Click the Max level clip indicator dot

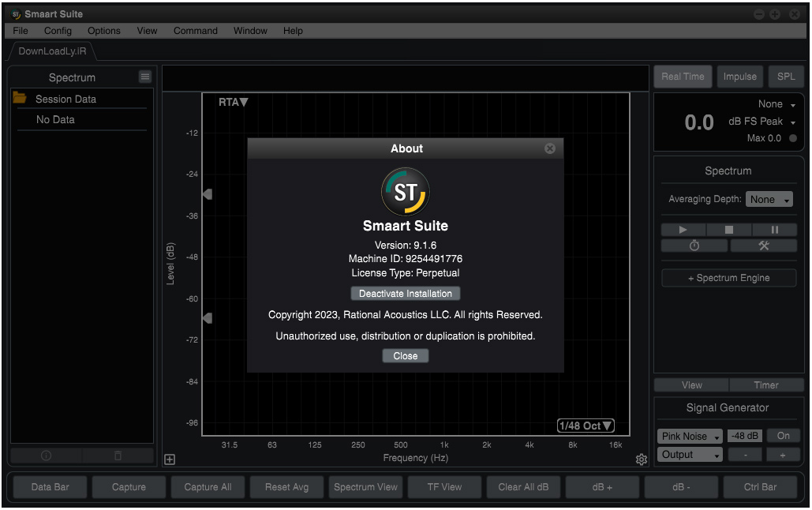coord(792,138)
